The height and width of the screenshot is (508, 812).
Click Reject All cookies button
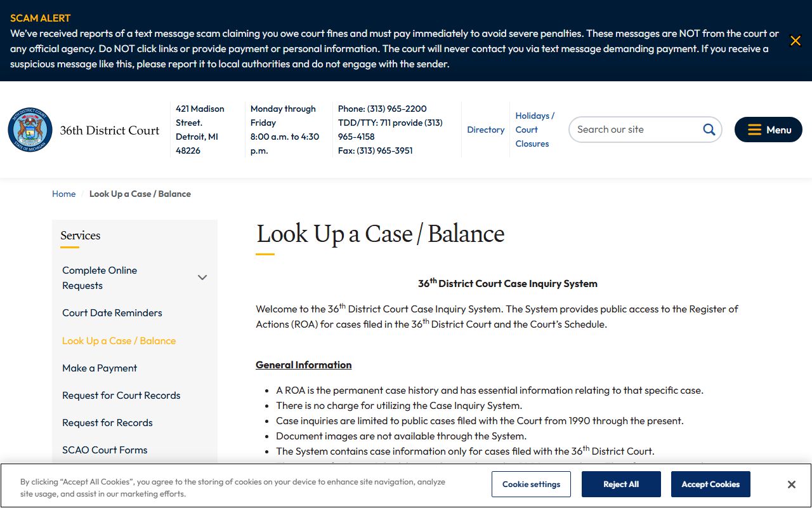point(620,484)
